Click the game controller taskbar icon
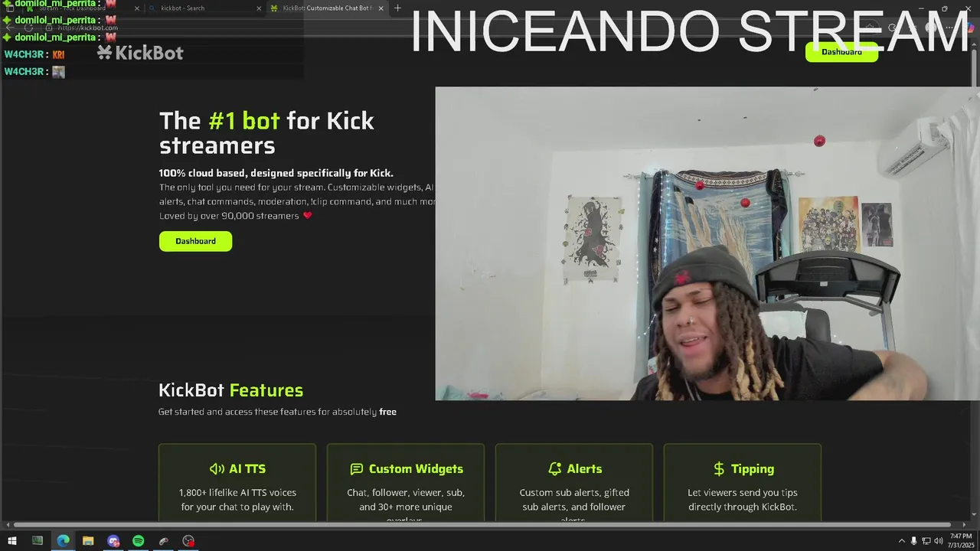Viewport: 980px width, 551px height. coord(163,541)
